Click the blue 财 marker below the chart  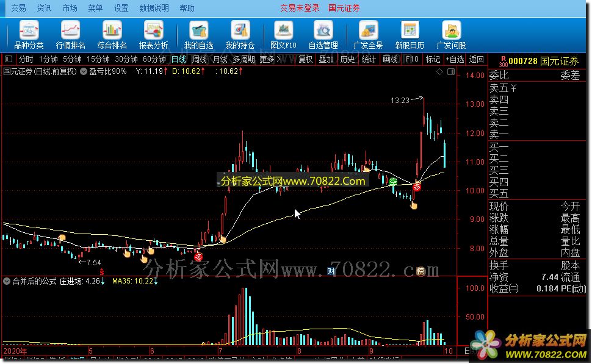pos(331,271)
